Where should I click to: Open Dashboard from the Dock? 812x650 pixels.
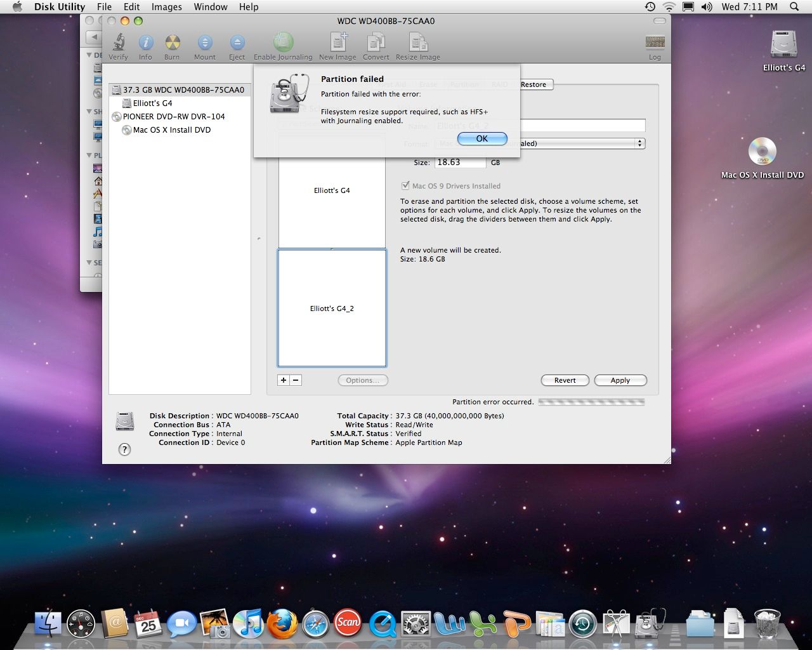(x=81, y=624)
